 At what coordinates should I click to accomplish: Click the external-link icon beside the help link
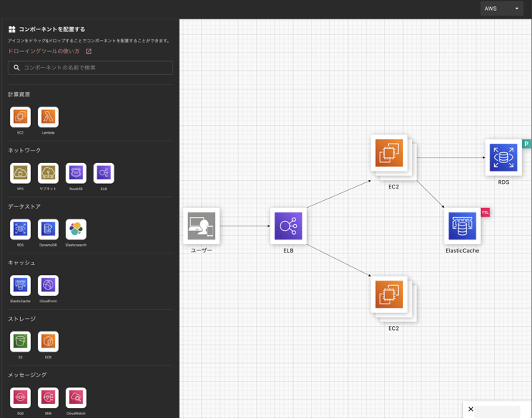click(89, 52)
